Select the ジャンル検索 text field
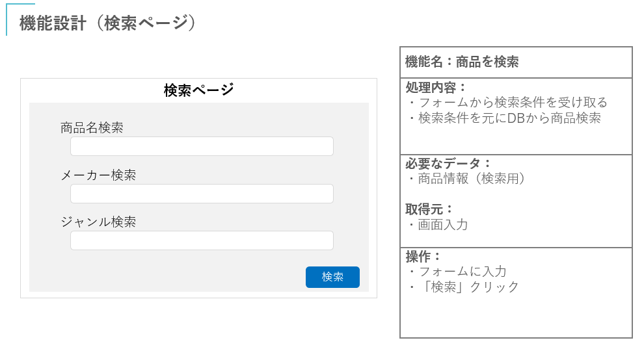 click(x=202, y=240)
